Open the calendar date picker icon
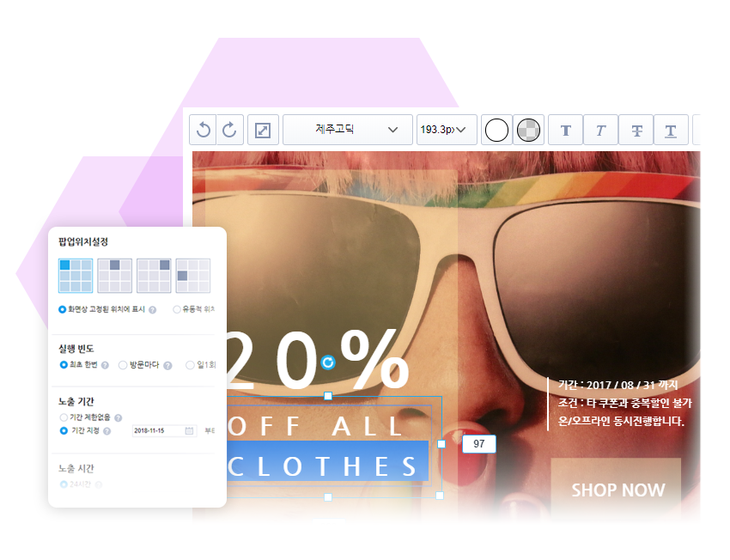Image resolution: width=730 pixels, height=560 pixels. (189, 430)
